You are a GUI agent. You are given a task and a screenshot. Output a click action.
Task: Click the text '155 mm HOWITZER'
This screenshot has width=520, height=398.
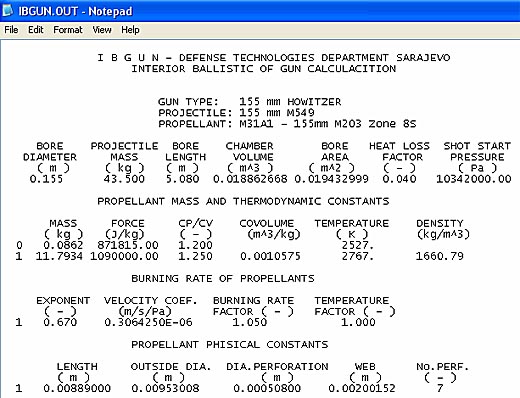(x=290, y=102)
